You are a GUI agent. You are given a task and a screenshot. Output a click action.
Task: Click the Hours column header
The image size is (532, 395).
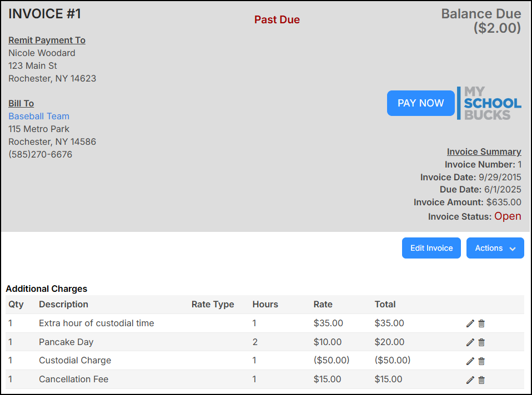tap(265, 304)
